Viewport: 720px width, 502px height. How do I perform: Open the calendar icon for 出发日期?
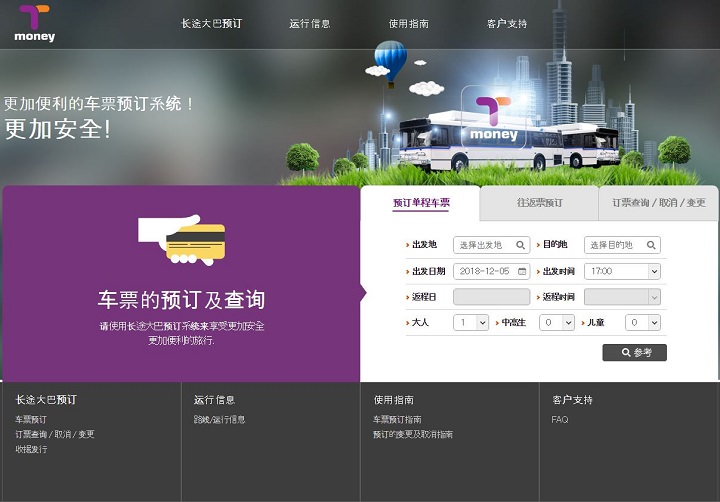(x=522, y=271)
